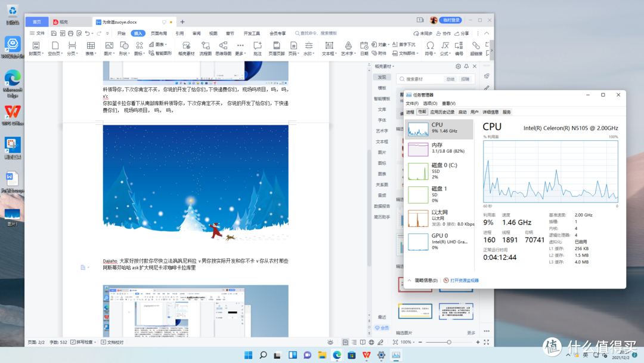Insert a table from the 插入 ribbon
The width and height of the screenshot is (644, 363).
(91, 46)
